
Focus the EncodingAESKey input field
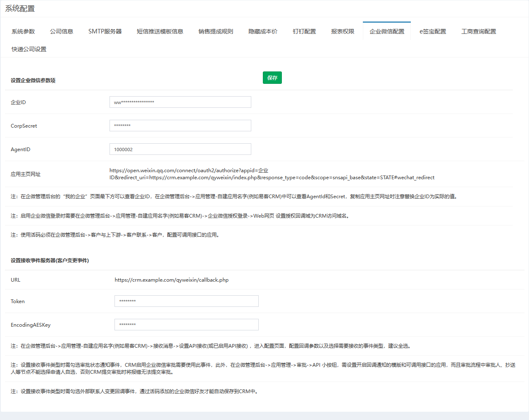(x=186, y=325)
